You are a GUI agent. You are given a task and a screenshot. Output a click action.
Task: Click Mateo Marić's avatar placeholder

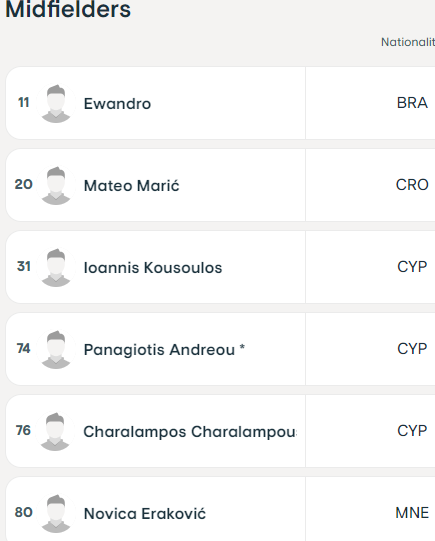(56, 185)
